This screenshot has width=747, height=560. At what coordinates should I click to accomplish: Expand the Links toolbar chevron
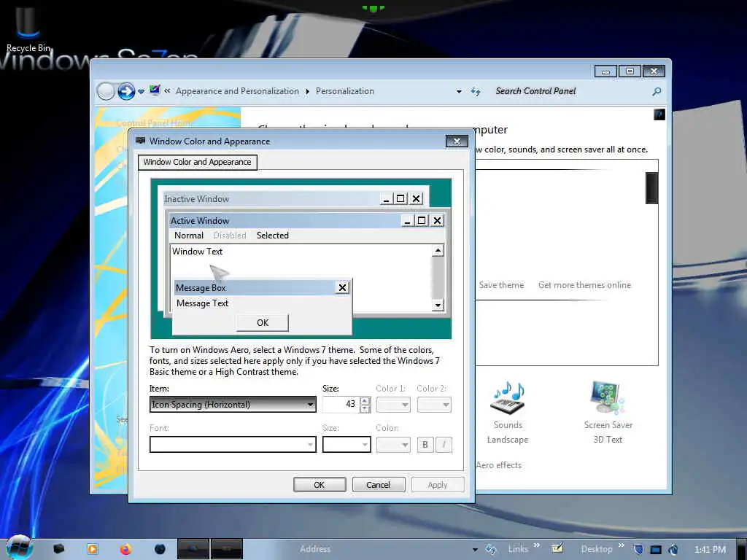(537, 545)
